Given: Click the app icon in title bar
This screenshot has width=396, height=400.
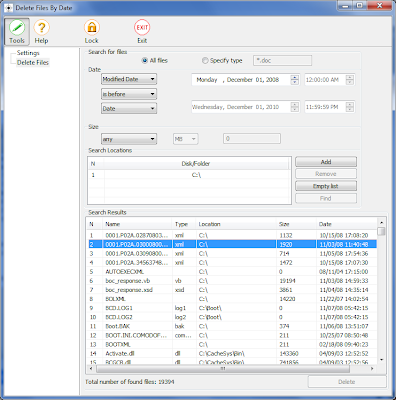Looking at the screenshot, I should click(8, 8).
